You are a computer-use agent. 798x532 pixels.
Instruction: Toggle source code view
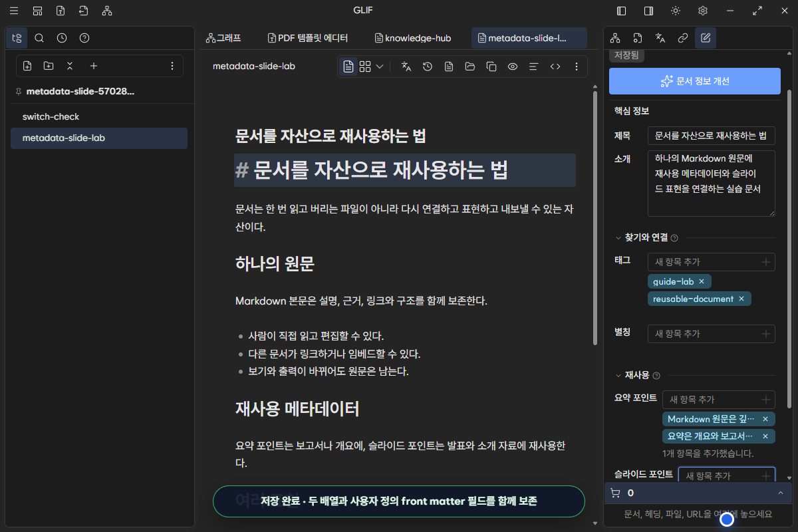(x=555, y=66)
